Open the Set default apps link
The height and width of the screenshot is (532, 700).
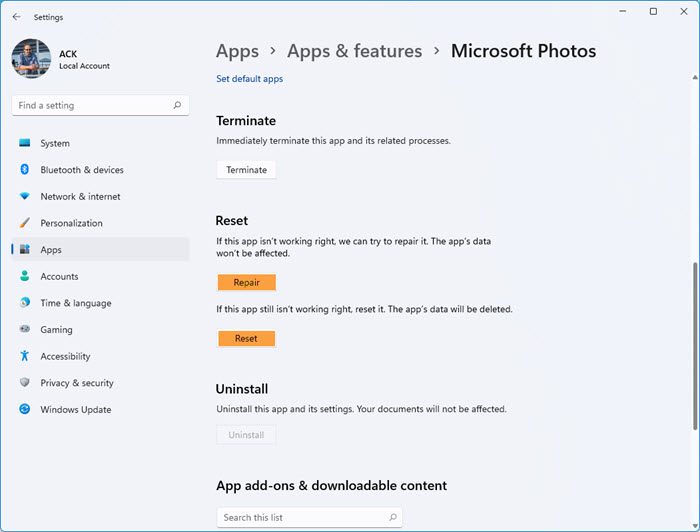coord(249,79)
